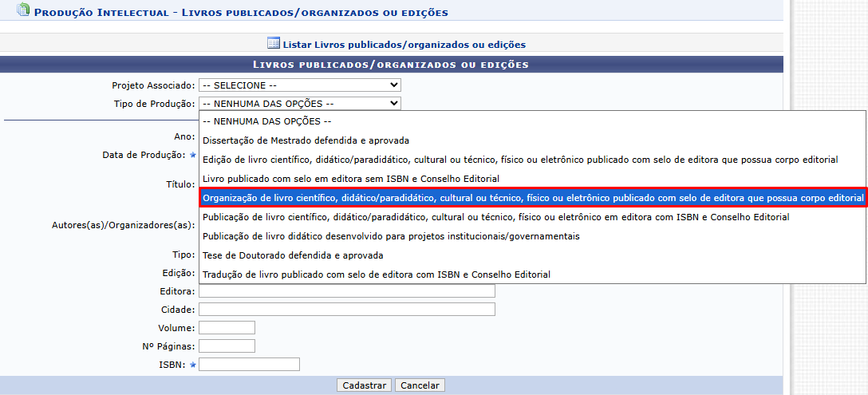Pick Livro publicado com selo sem ISBN option
Image resolution: width=868 pixels, height=395 pixels.
pos(533,179)
